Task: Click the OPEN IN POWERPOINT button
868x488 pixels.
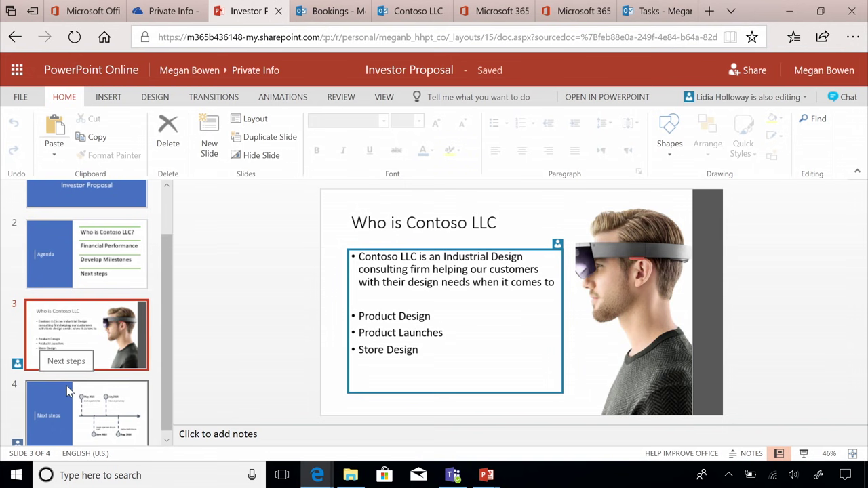Action: pos(607,97)
